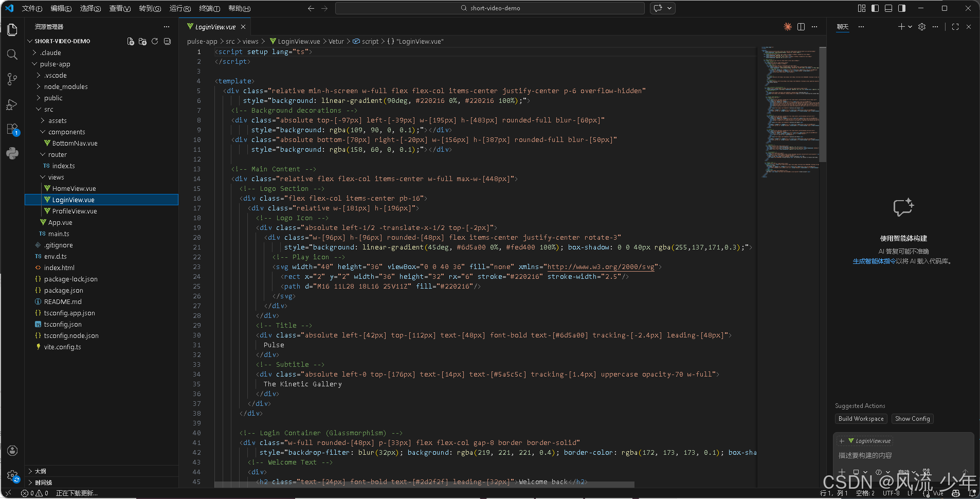This screenshot has height=499, width=980.
Task: Collapse all folders in explorer
Action: click(x=167, y=41)
